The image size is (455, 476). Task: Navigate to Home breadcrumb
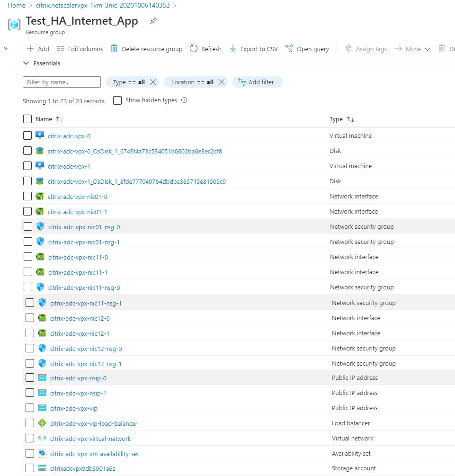point(17,5)
